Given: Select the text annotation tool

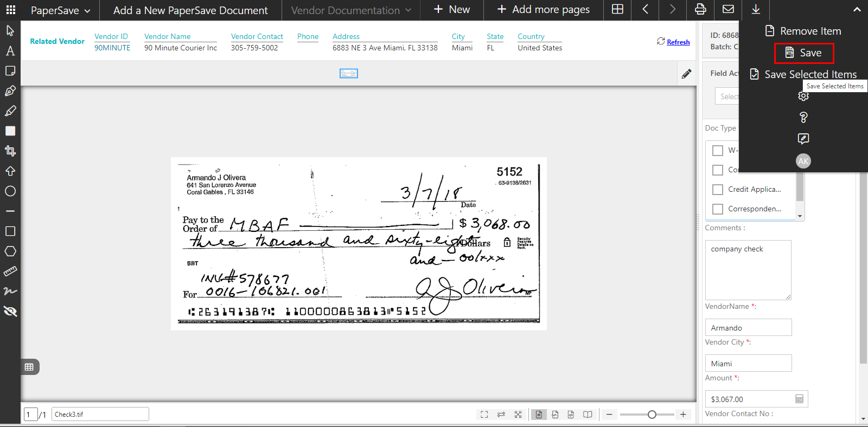Looking at the screenshot, I should [10, 51].
